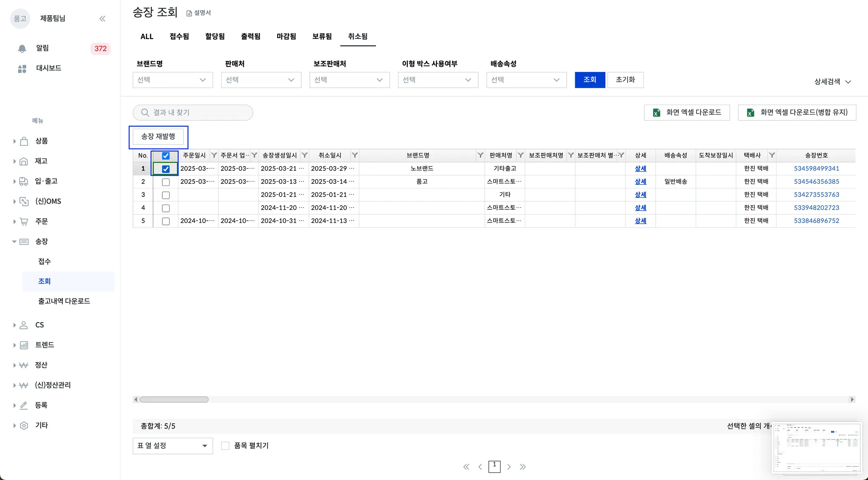Enable the 품목 펼치기 checkbox
The height and width of the screenshot is (480, 868).
coord(225,446)
